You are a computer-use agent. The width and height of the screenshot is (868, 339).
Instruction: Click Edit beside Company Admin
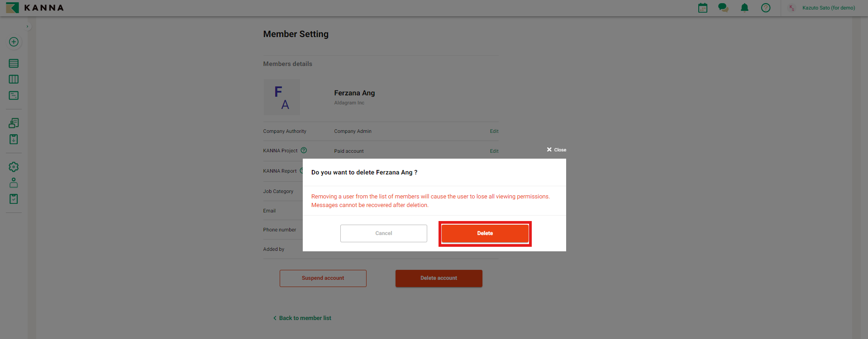pos(494,131)
